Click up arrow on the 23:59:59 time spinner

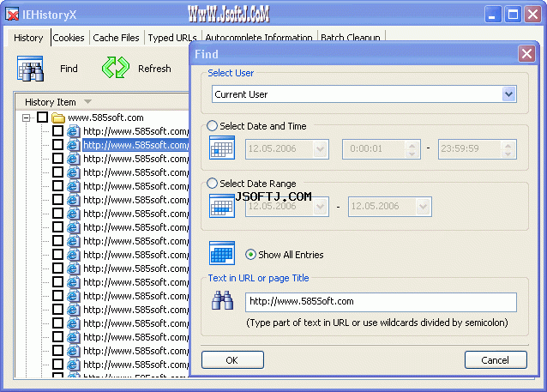click(508, 145)
